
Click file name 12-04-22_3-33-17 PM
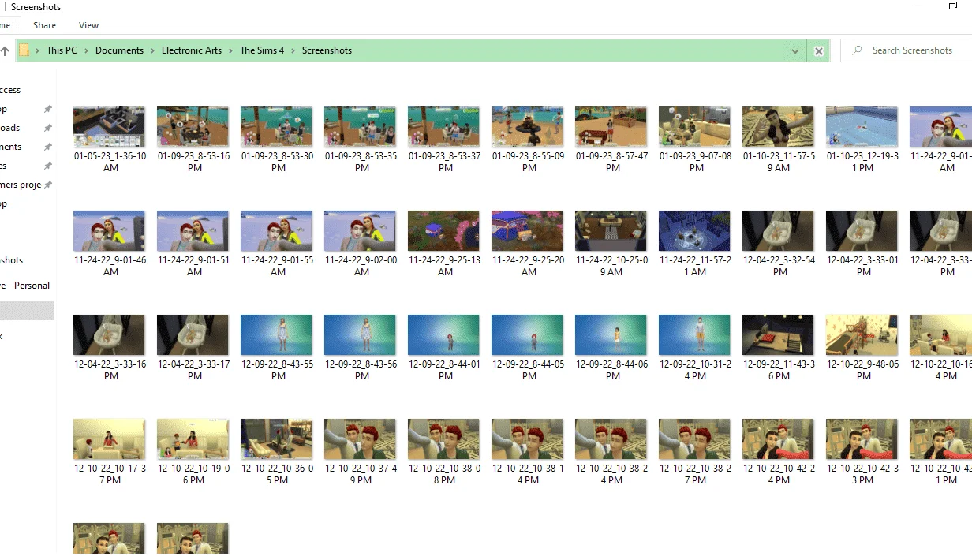[x=194, y=370]
